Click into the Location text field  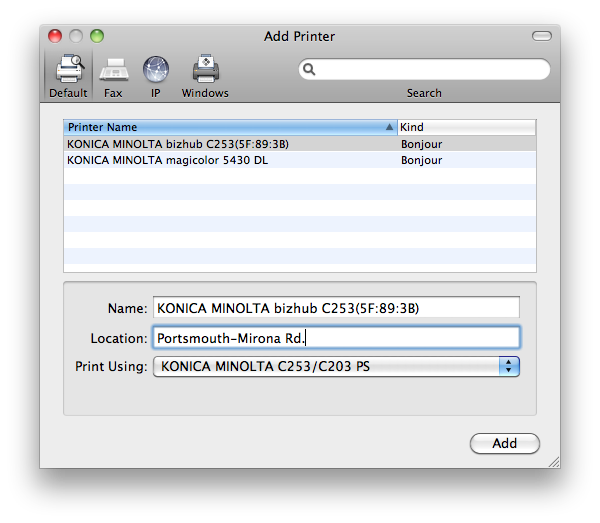point(336,337)
